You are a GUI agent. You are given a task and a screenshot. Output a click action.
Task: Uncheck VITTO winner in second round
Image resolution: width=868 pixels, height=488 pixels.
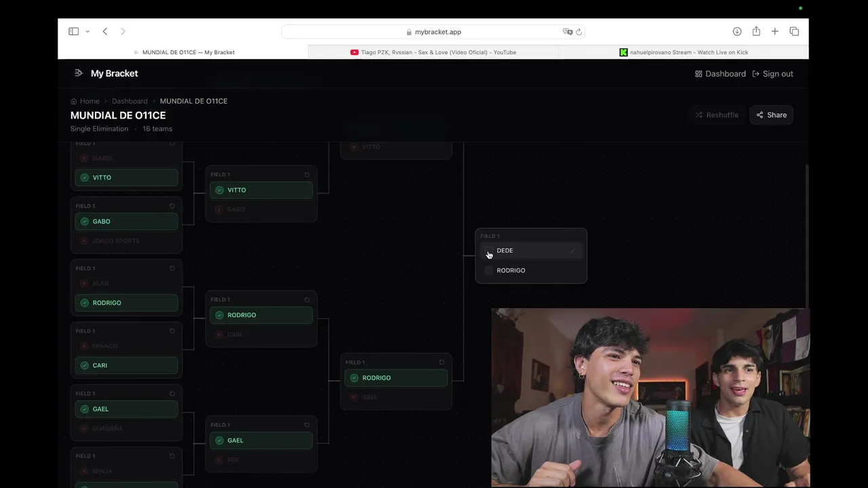pyautogui.click(x=219, y=190)
